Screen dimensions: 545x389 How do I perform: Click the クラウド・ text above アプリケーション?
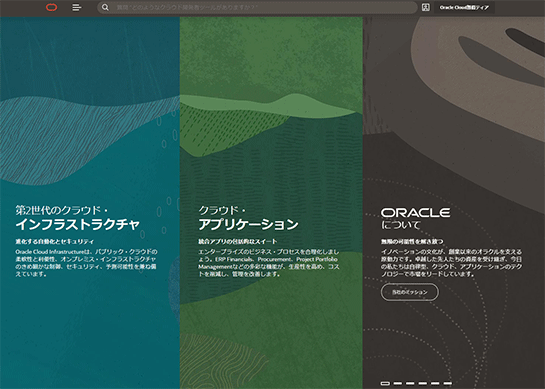point(222,210)
